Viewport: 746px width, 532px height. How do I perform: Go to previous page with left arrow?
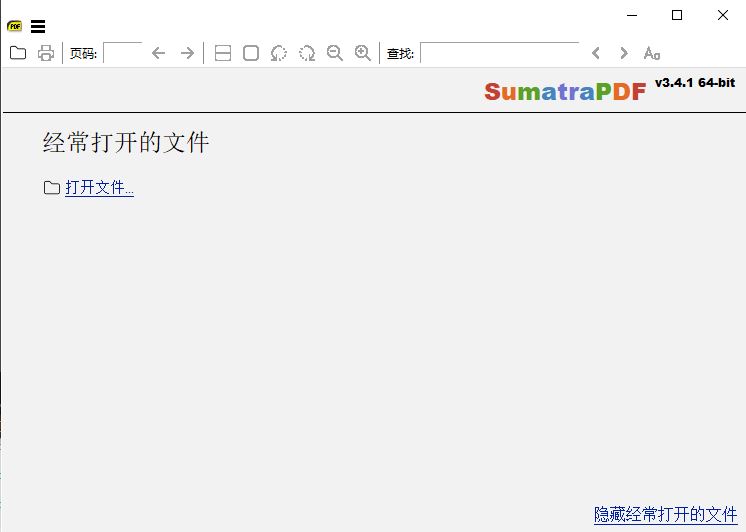(158, 53)
